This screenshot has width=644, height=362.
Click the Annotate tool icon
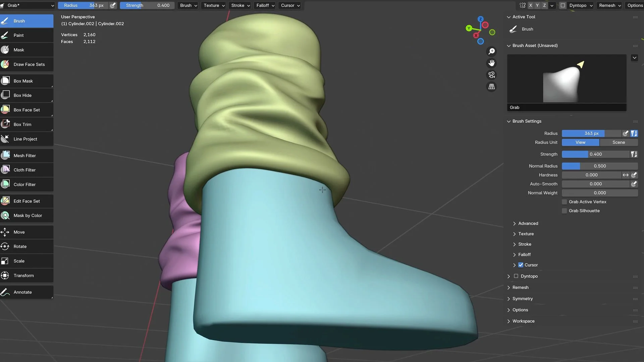click(x=5, y=292)
